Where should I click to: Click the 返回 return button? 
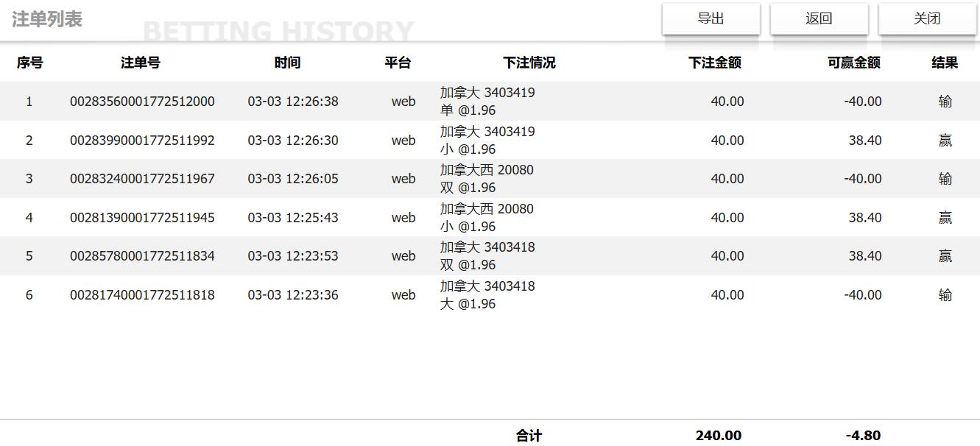pos(819,19)
